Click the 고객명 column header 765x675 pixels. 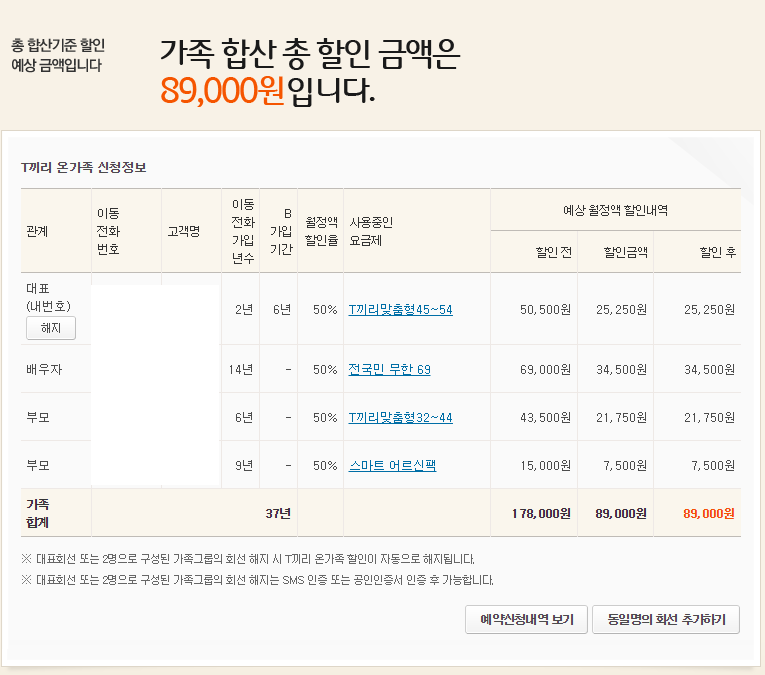(183, 232)
